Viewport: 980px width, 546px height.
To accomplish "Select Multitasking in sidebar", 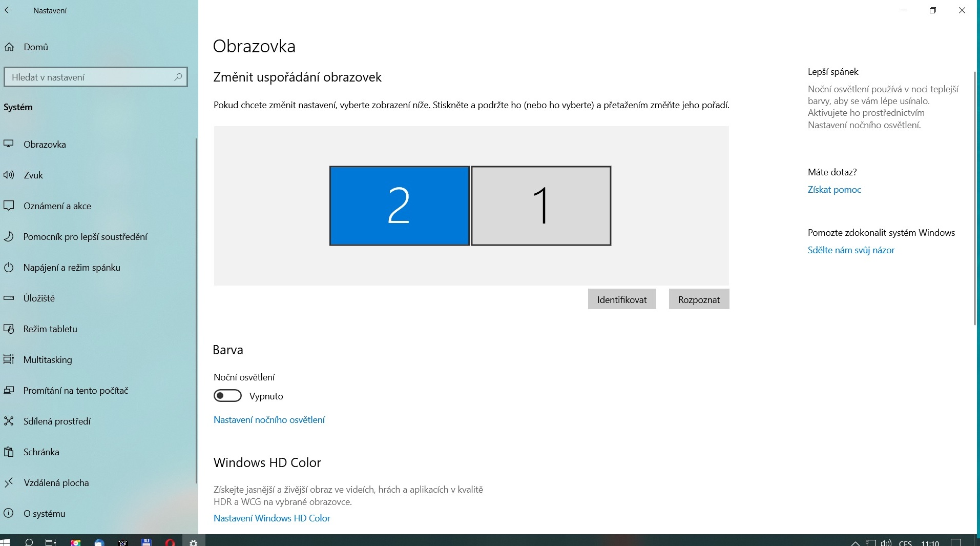I will point(48,360).
